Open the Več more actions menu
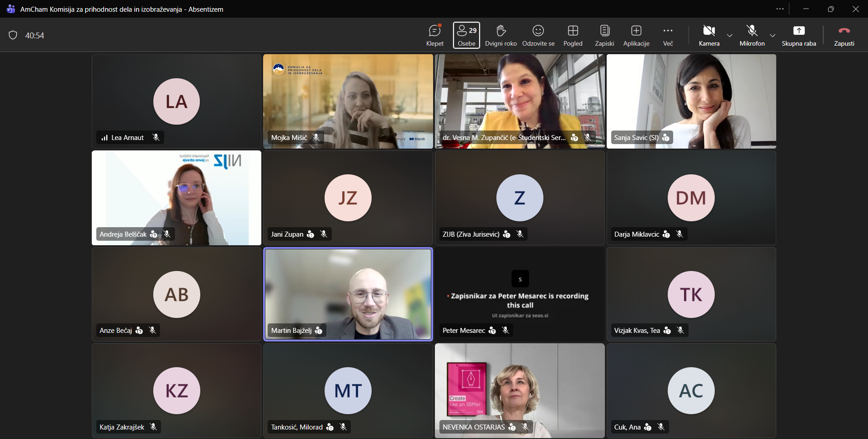The width and height of the screenshot is (868, 439). coord(668,35)
